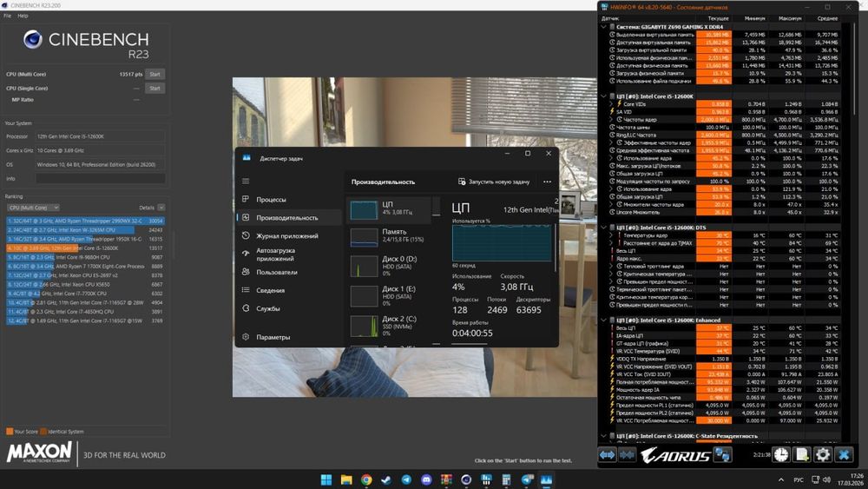Open CPU (Multi Core) ranking dropdown in Cinebench
868x489 pixels.
(x=33, y=208)
